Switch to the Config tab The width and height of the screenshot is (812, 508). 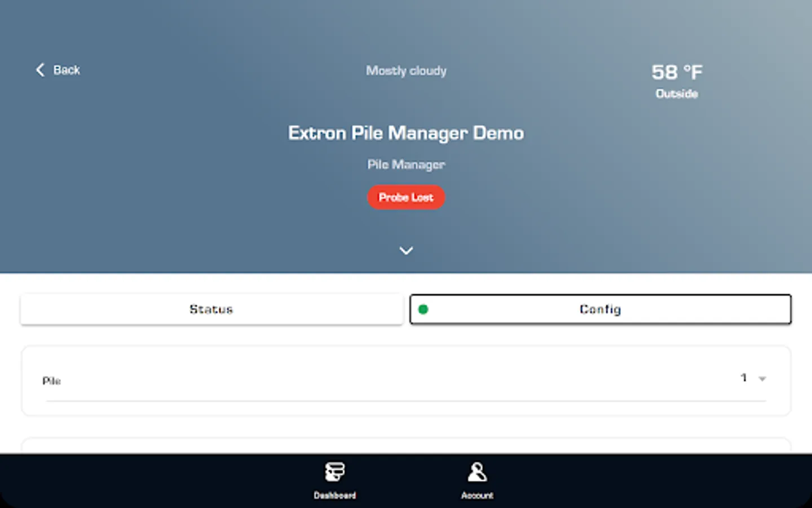[x=601, y=309]
